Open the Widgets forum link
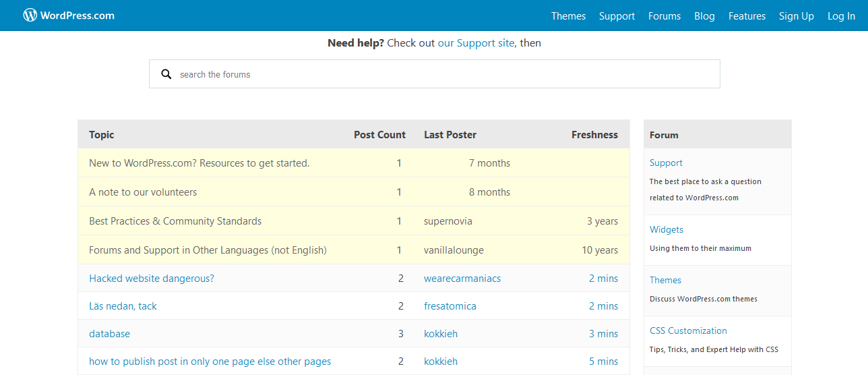This screenshot has height=375, width=868. [x=666, y=229]
